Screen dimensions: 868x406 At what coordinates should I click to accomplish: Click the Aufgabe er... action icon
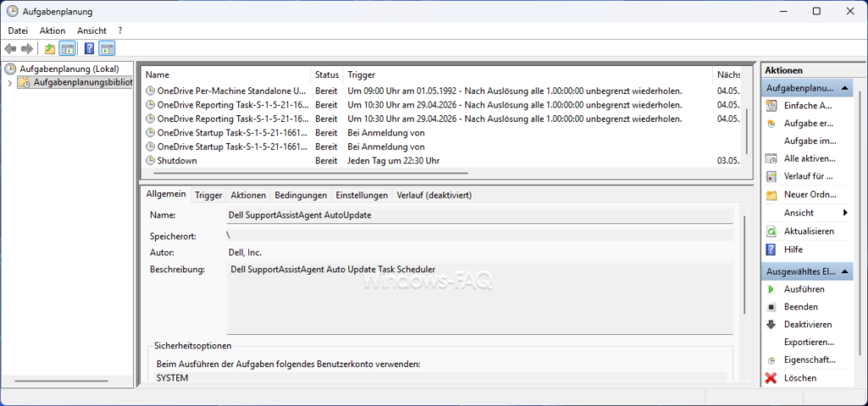(771, 124)
